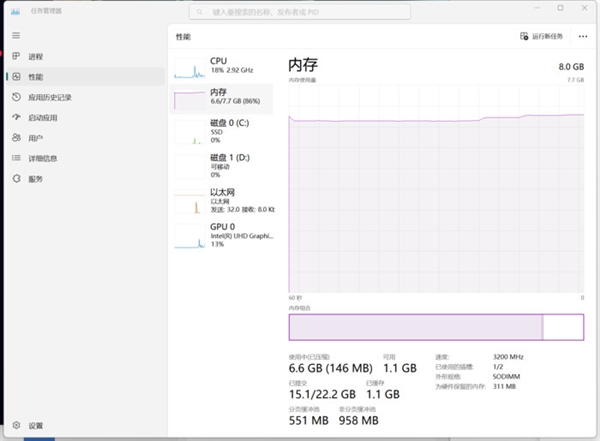Click the available value 1.1 GB beside 6.6 GB
This screenshot has width=600, height=441.
[400, 368]
